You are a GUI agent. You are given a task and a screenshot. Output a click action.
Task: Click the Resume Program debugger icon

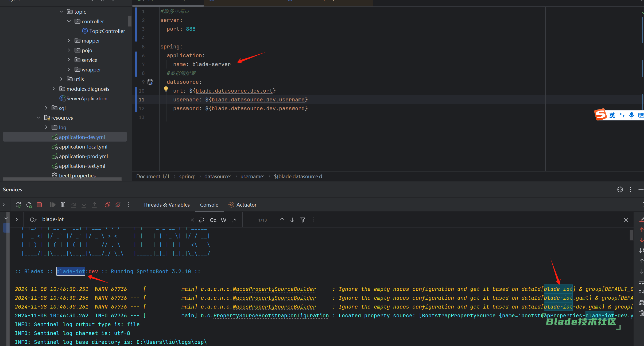[x=53, y=205]
